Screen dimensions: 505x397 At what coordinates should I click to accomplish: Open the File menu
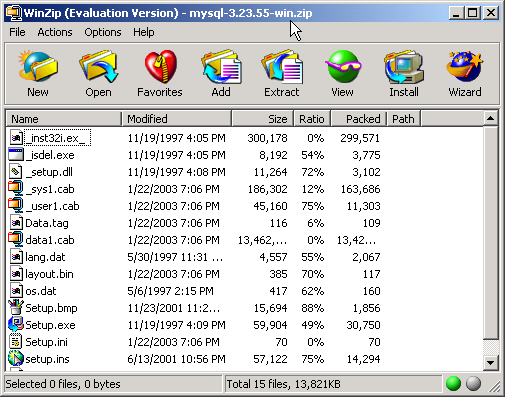(x=17, y=32)
